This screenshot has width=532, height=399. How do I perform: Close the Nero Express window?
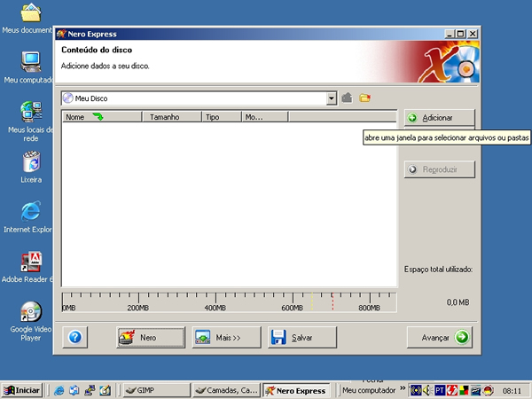click(473, 34)
